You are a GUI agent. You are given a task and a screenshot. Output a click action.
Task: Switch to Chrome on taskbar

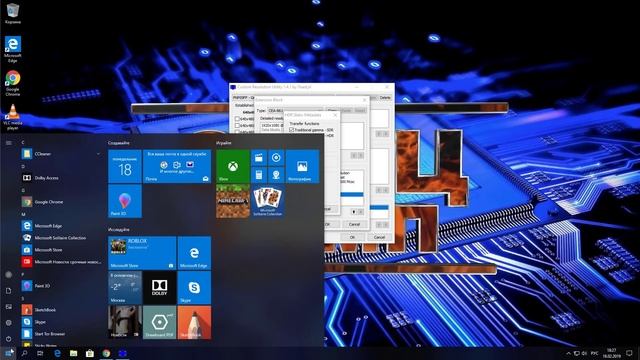(106, 353)
